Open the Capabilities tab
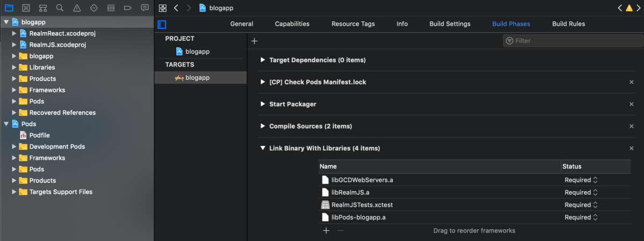Screen dimensions: 644x241 pyautogui.click(x=292, y=24)
